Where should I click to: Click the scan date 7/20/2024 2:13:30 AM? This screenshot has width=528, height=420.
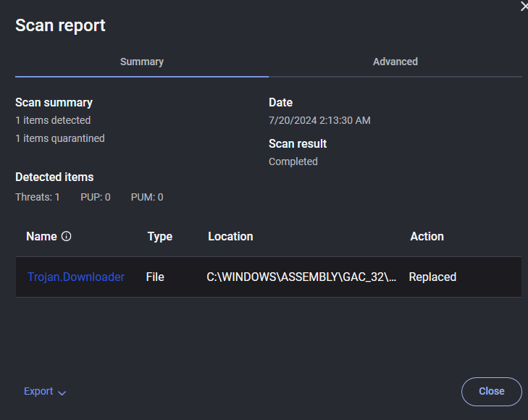point(319,120)
